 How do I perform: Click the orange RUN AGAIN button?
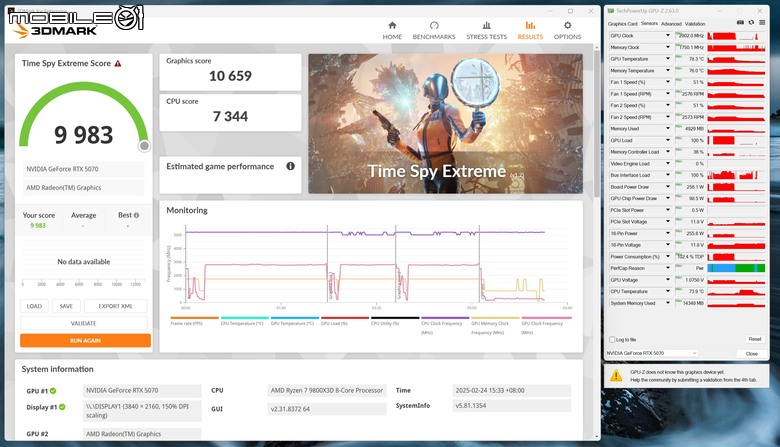[x=85, y=341]
